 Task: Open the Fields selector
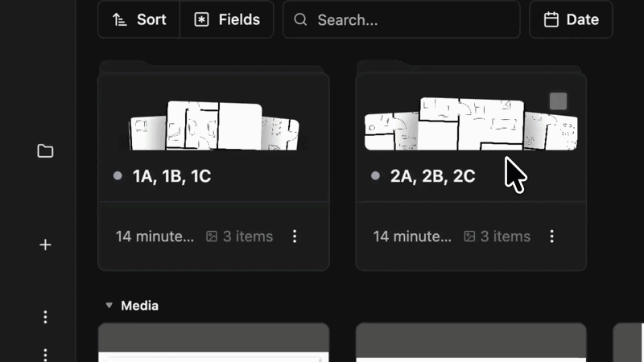coord(227,19)
